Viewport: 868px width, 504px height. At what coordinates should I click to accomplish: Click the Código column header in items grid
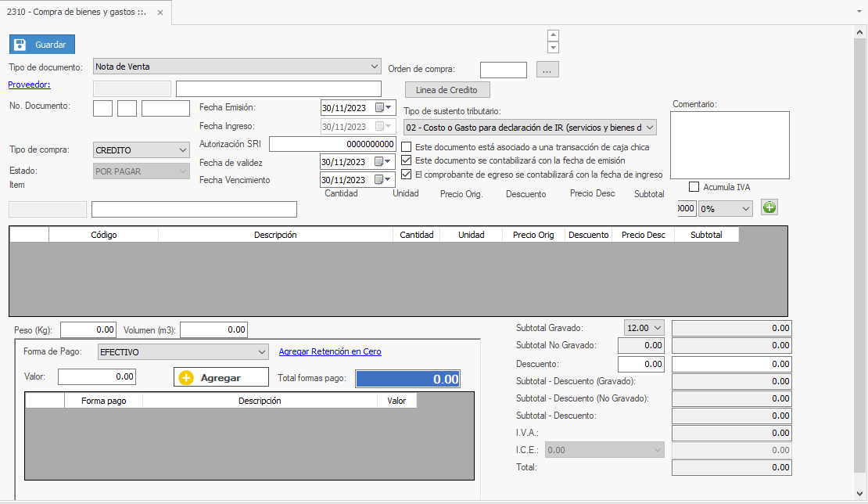[x=104, y=235]
